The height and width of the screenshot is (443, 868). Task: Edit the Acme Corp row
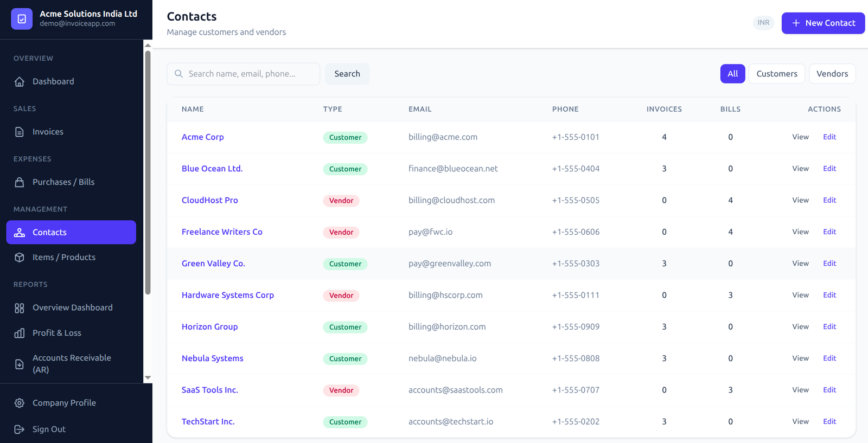(829, 137)
